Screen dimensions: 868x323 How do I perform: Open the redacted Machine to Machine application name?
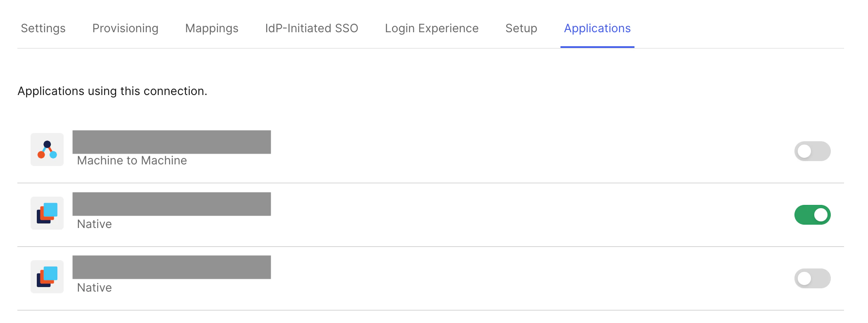[x=172, y=142]
